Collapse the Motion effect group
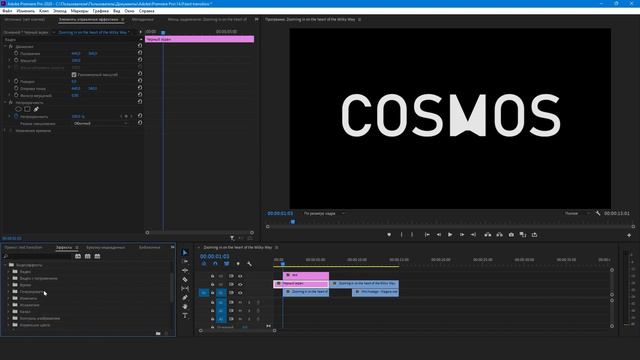Viewport: 640px width, 360px height. point(5,47)
